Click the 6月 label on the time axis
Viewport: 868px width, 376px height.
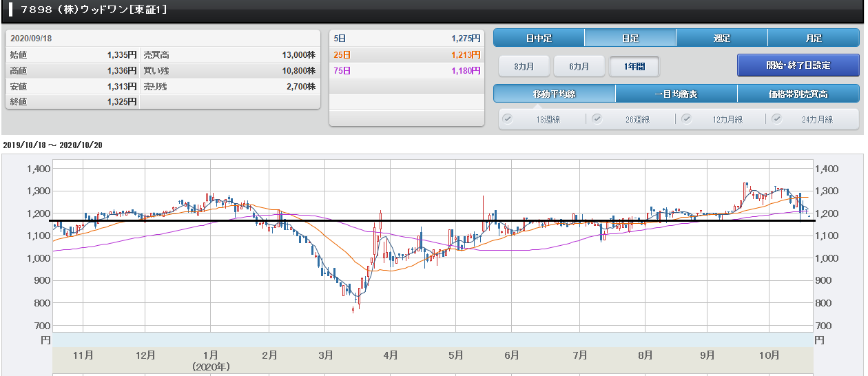pos(511,355)
